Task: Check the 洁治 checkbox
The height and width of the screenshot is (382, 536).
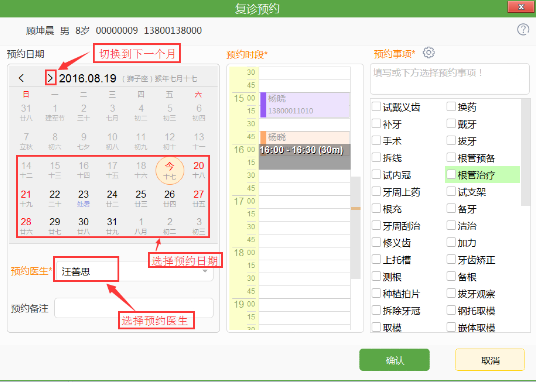Action: click(451, 225)
